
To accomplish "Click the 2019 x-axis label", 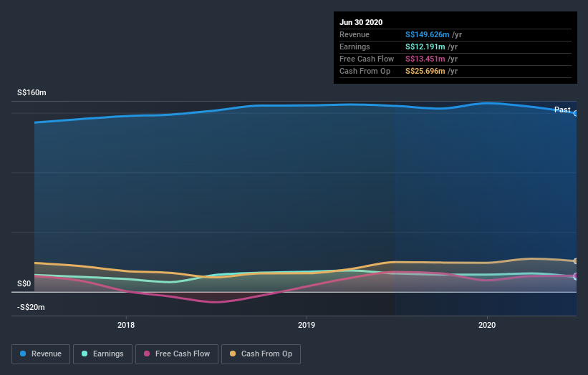I will click(307, 325).
